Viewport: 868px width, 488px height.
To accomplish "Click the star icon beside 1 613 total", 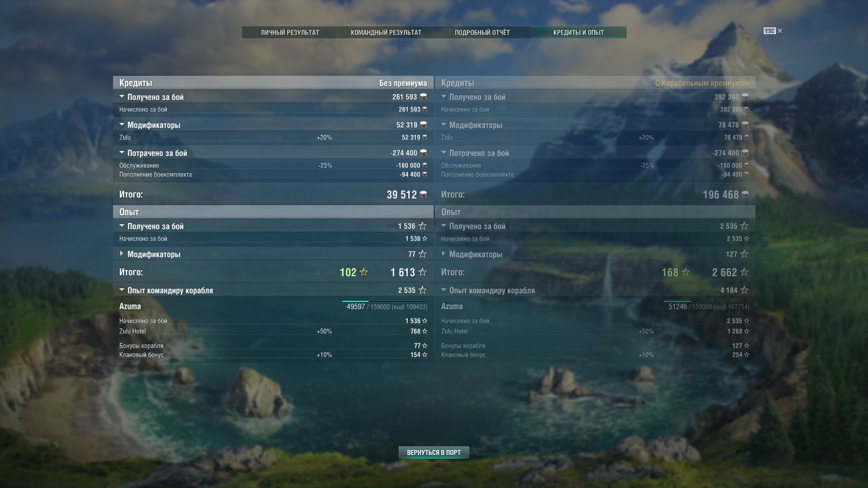I will (422, 272).
